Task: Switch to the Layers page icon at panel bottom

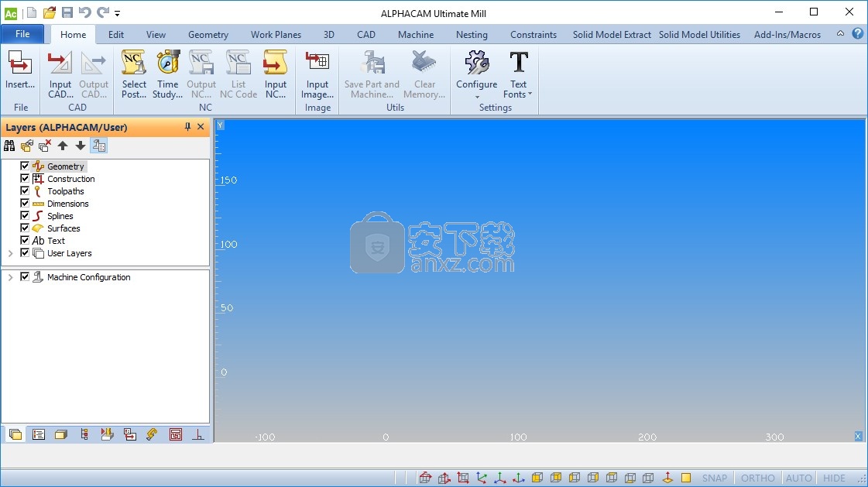Action: pyautogui.click(x=15, y=434)
